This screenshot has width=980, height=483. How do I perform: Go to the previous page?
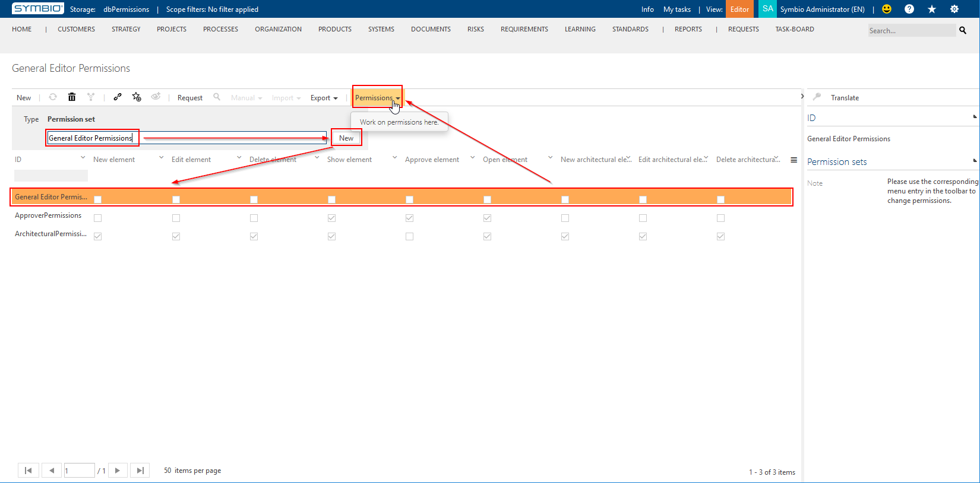point(52,471)
